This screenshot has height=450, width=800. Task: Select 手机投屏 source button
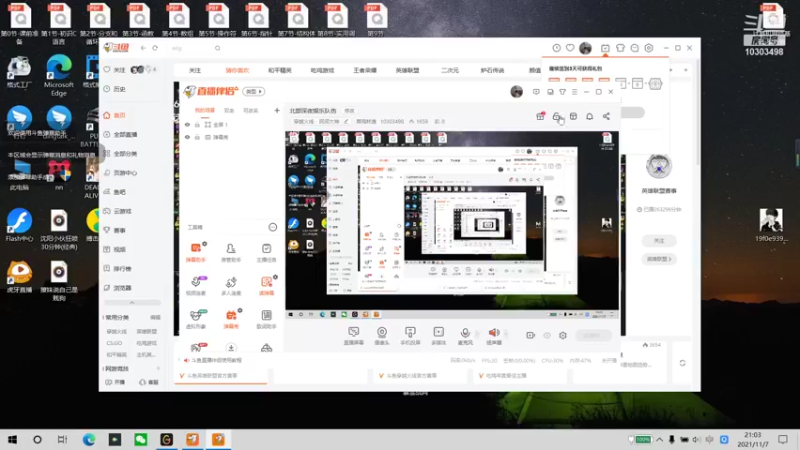(x=410, y=336)
